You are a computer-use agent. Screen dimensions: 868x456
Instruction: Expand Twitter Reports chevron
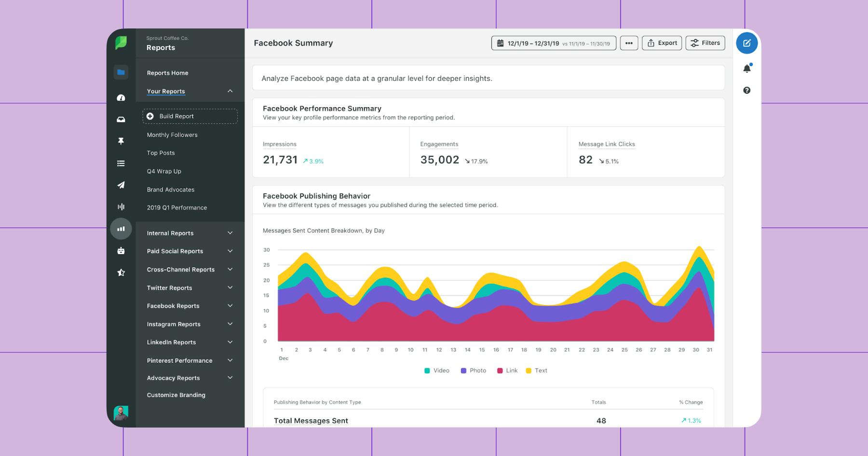(x=230, y=288)
